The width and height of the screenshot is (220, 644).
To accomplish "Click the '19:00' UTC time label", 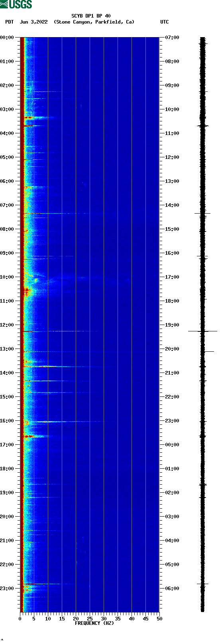I will click(172, 325).
